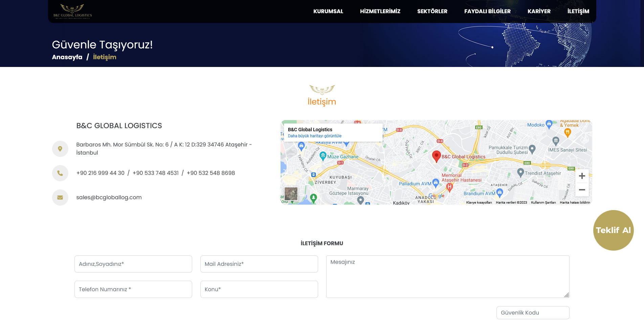Open the KARİYER page
644x323 pixels.
tap(539, 11)
